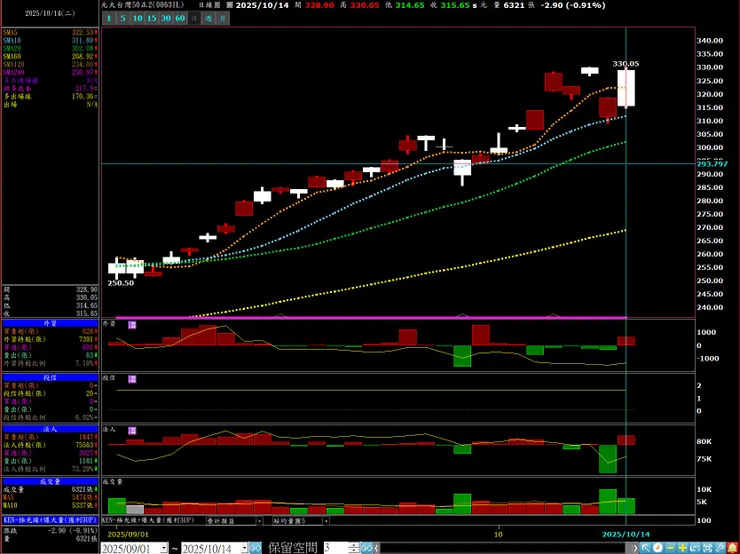Open the end date 2025/10/14 dropdown
740x554 pixels.
tap(244, 548)
